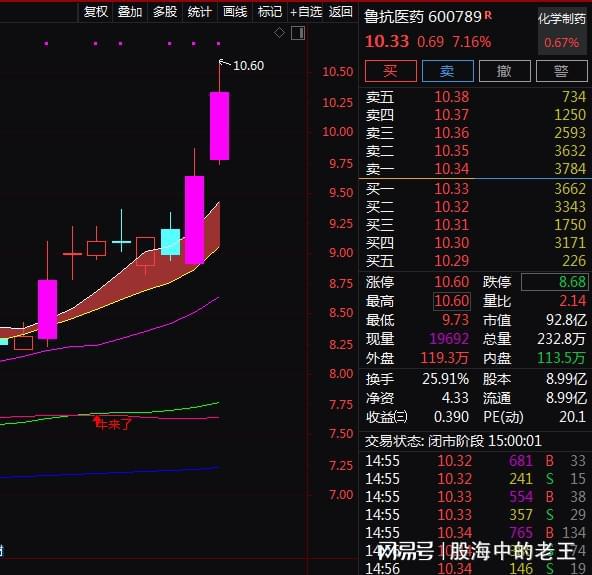This screenshot has height=575, width=592.
Task: Select the 叠加 toolbar item
Action: click(130, 12)
